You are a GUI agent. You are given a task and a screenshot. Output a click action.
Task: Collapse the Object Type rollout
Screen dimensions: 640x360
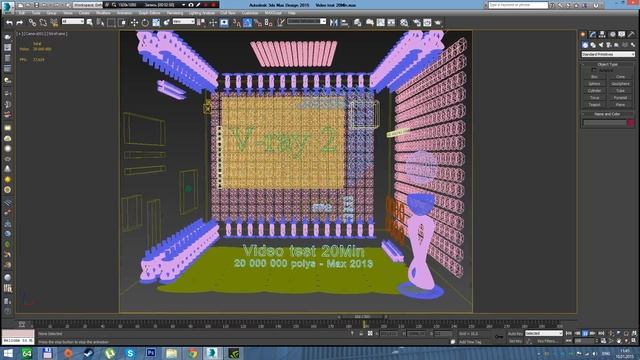[x=607, y=64]
